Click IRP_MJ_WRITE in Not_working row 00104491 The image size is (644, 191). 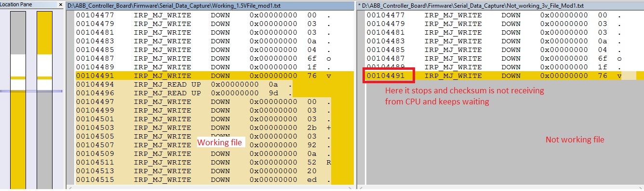click(453, 76)
